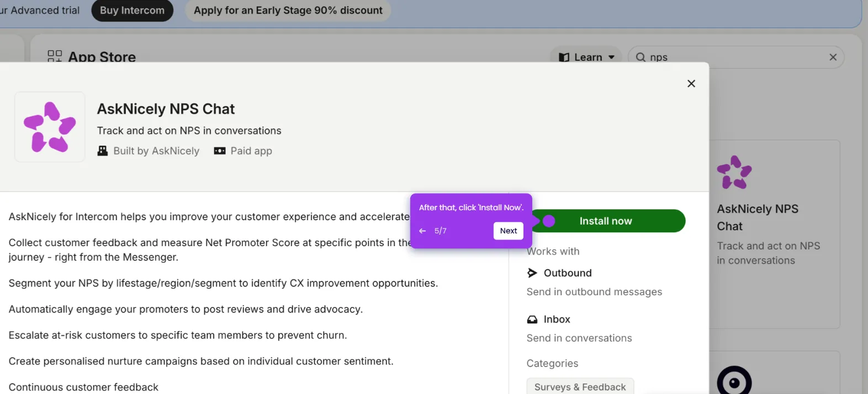
Task: Open the black circular app icon card
Action: tap(734, 380)
